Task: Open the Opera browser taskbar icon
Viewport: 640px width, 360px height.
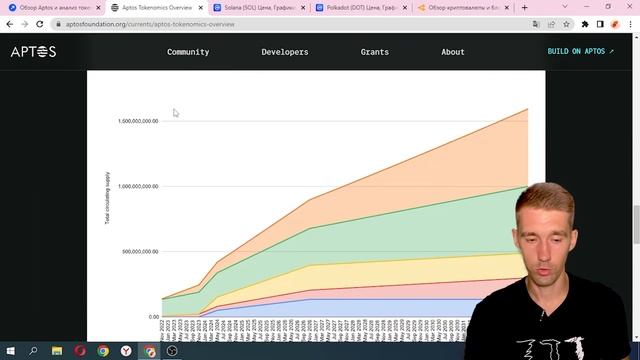Action: [80, 351]
